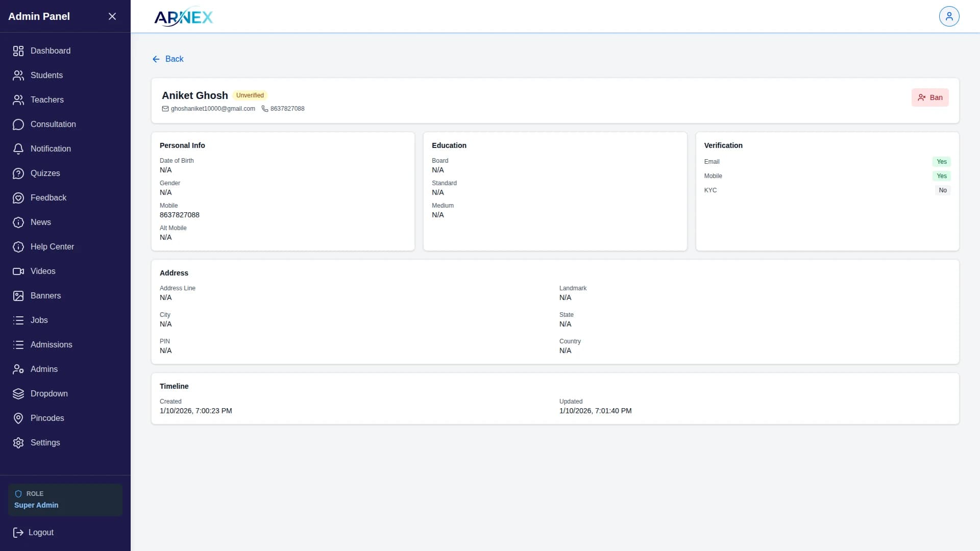Open the Dropdown menu item

(x=49, y=394)
